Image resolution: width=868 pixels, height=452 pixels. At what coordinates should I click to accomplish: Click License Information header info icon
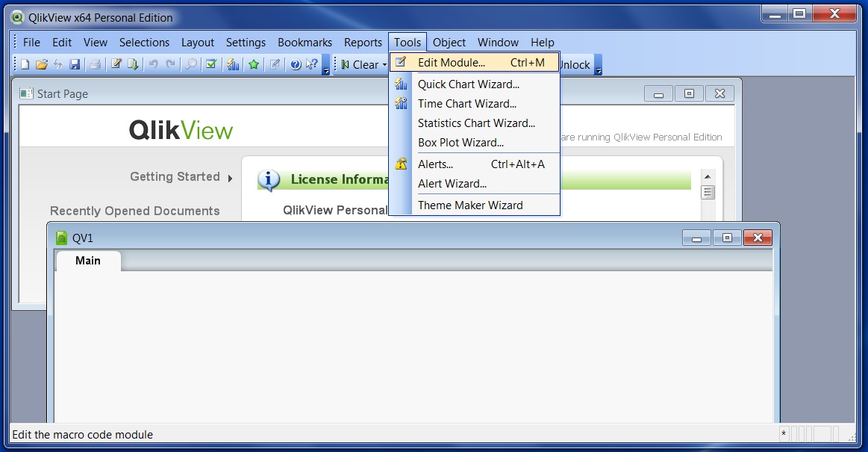269,179
